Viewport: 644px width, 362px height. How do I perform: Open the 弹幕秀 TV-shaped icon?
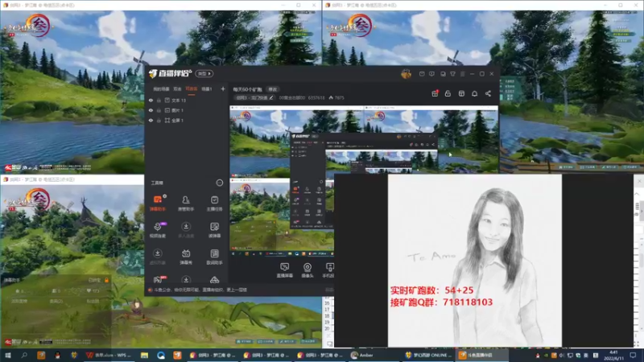point(186,257)
